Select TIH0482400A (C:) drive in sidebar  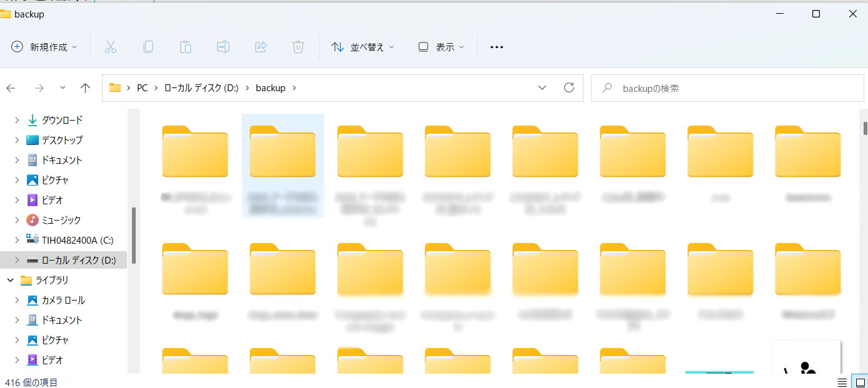(77, 240)
